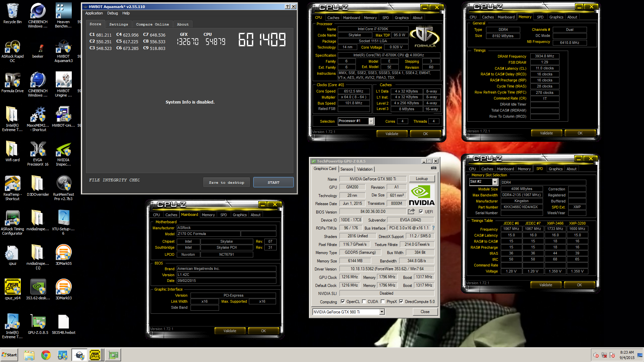Open D3DOverrider folder icon
The height and width of the screenshot is (362, 644).
[x=38, y=186]
